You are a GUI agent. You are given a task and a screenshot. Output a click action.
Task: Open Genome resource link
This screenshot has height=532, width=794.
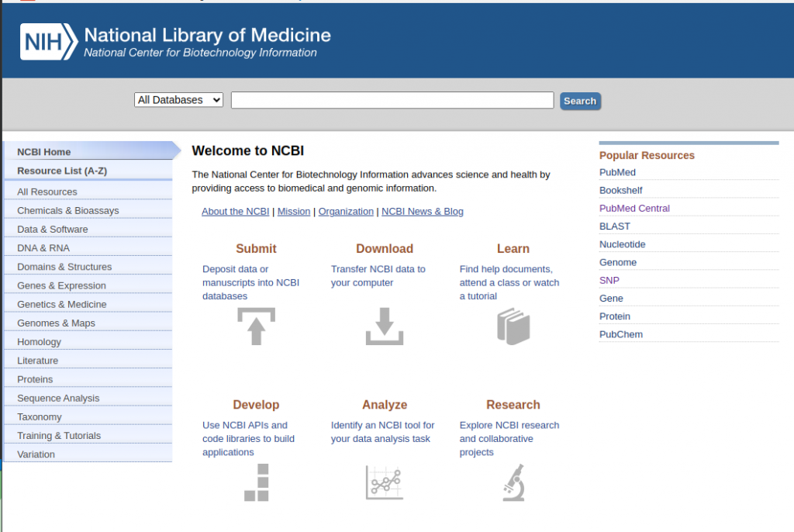pos(618,262)
